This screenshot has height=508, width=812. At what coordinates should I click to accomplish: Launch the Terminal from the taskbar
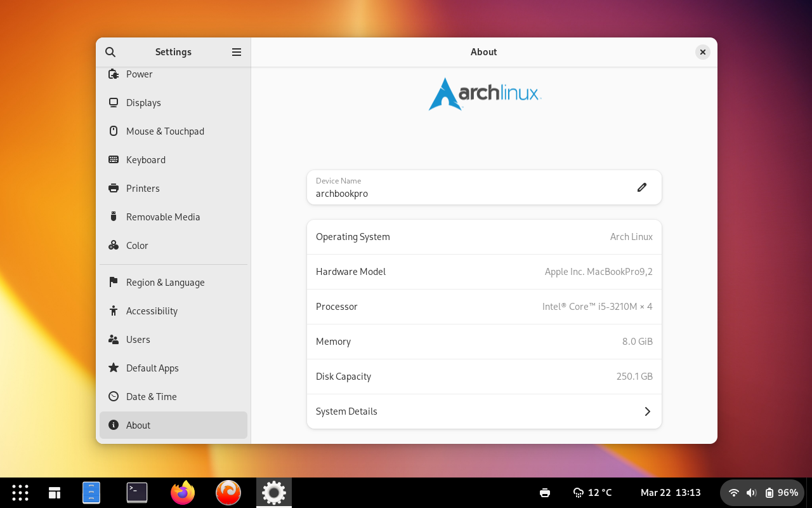point(137,493)
